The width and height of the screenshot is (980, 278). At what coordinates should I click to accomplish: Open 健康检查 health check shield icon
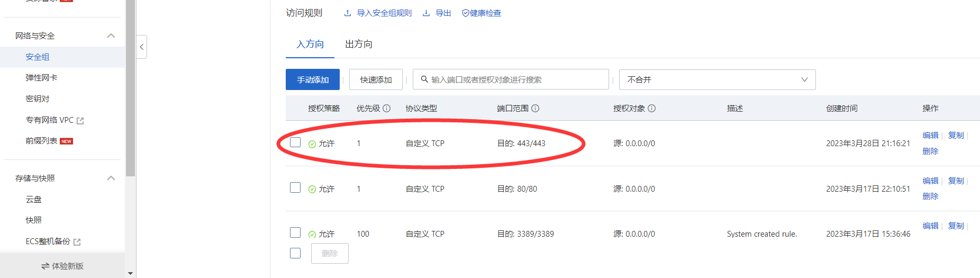[466, 13]
